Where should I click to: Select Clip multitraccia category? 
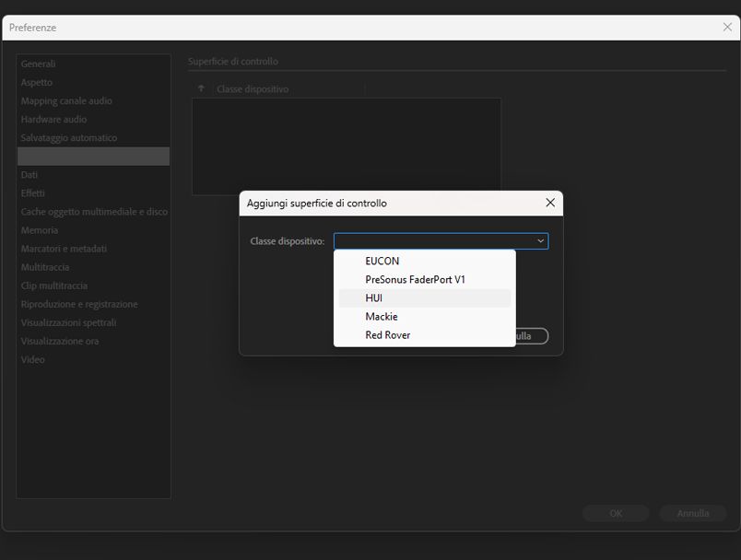tap(94, 286)
